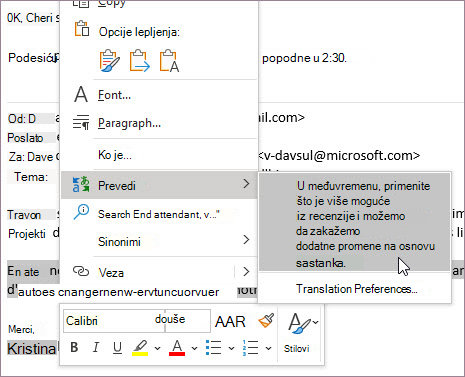Open highlight color dropdown arrow
The image size is (465, 377).
[158, 348]
